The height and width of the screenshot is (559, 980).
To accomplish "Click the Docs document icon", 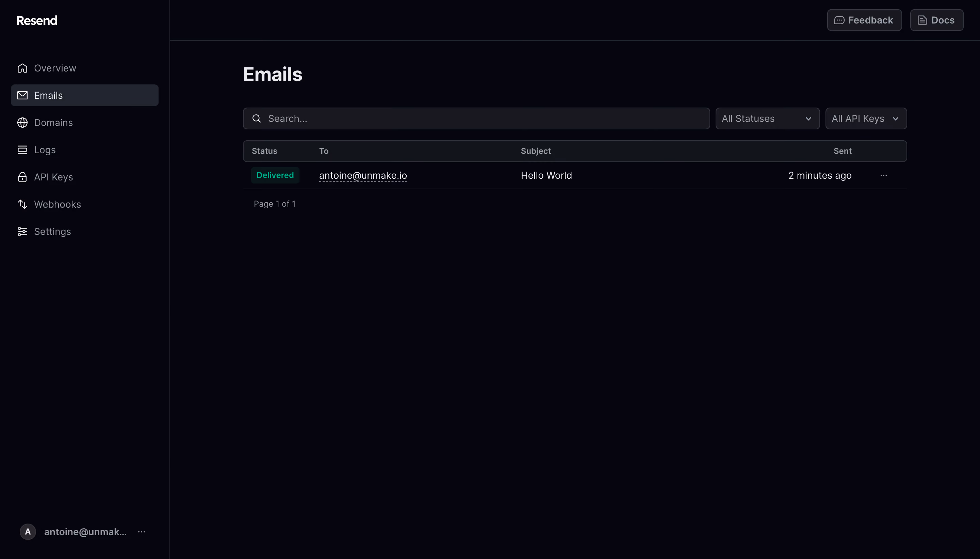I will pyautogui.click(x=922, y=20).
